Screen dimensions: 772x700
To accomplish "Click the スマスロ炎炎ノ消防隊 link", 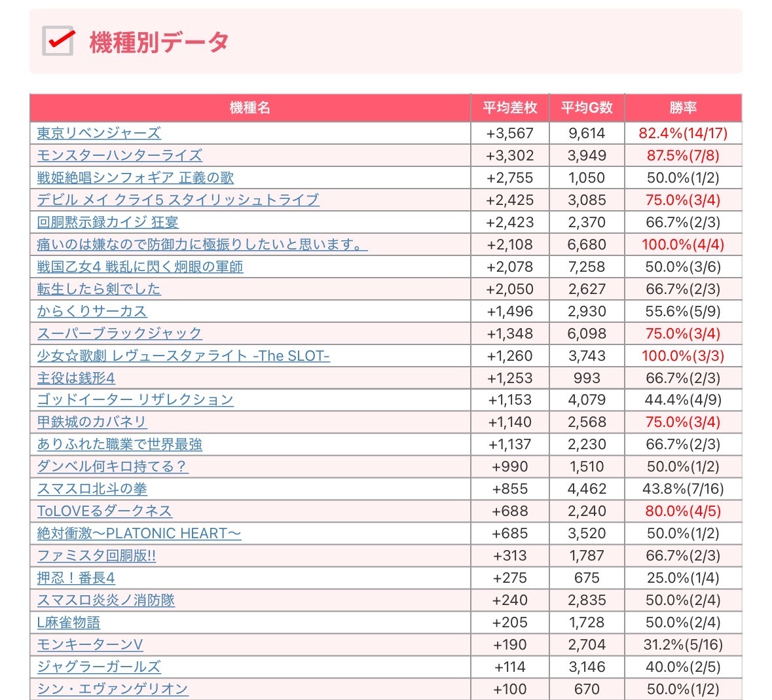I will 106,600.
